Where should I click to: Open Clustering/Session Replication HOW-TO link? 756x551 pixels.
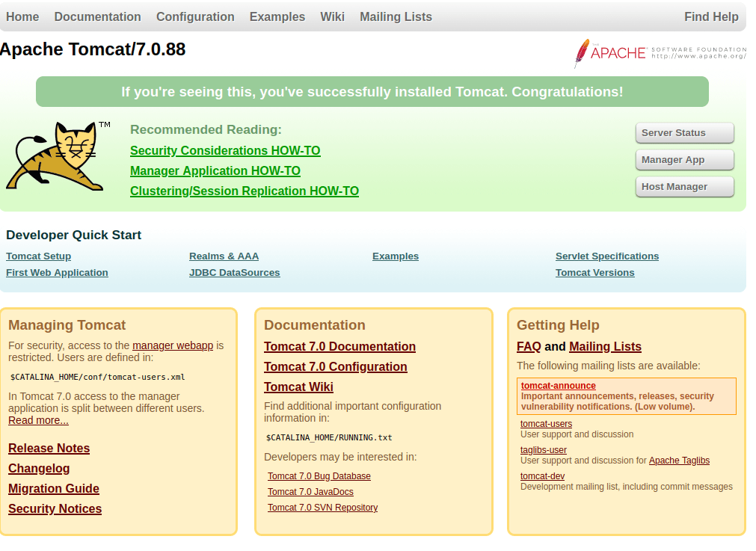pos(245,191)
